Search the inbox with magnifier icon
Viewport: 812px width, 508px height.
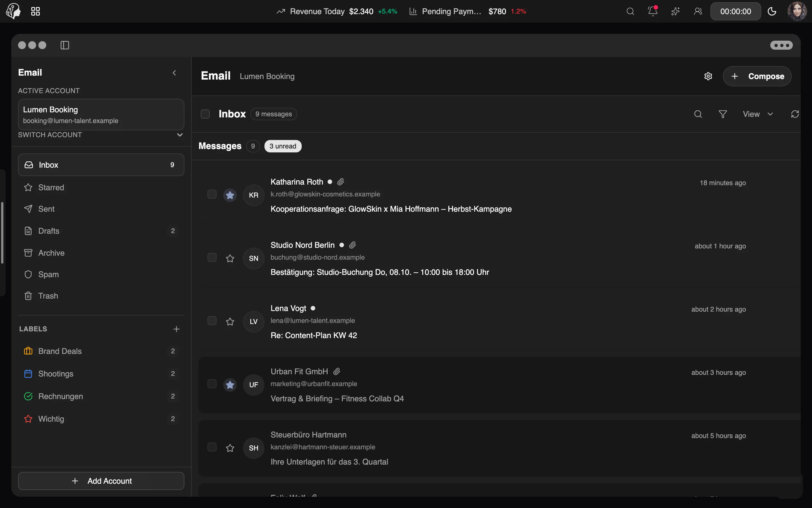tap(698, 114)
